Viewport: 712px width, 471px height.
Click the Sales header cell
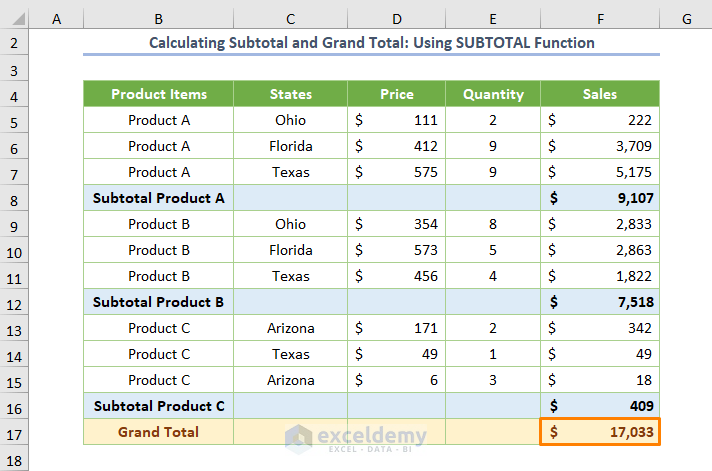600,94
